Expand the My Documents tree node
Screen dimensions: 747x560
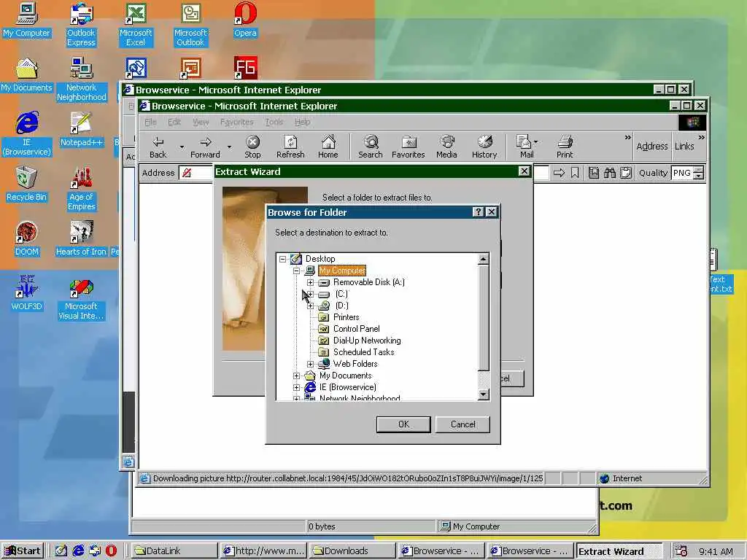[x=296, y=376]
